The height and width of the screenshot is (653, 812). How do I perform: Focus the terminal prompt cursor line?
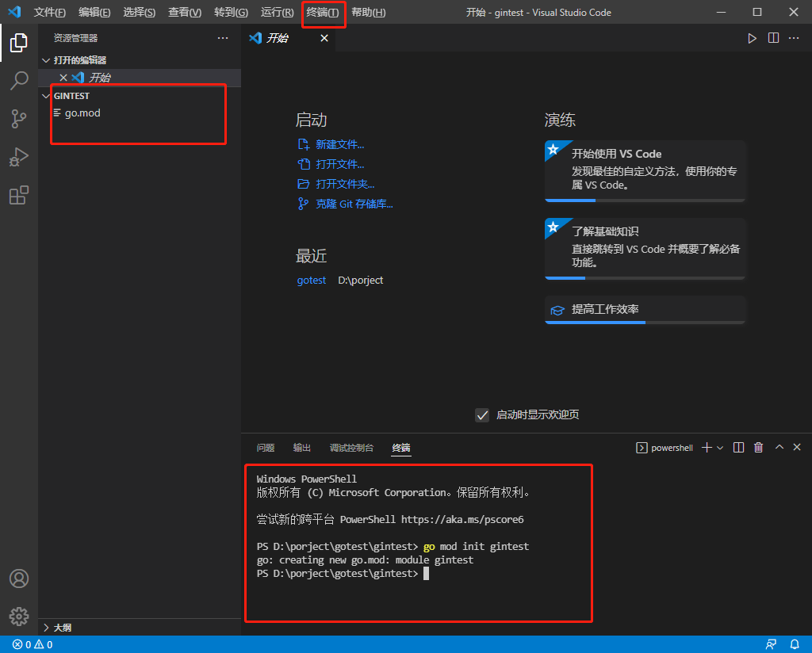pos(426,573)
